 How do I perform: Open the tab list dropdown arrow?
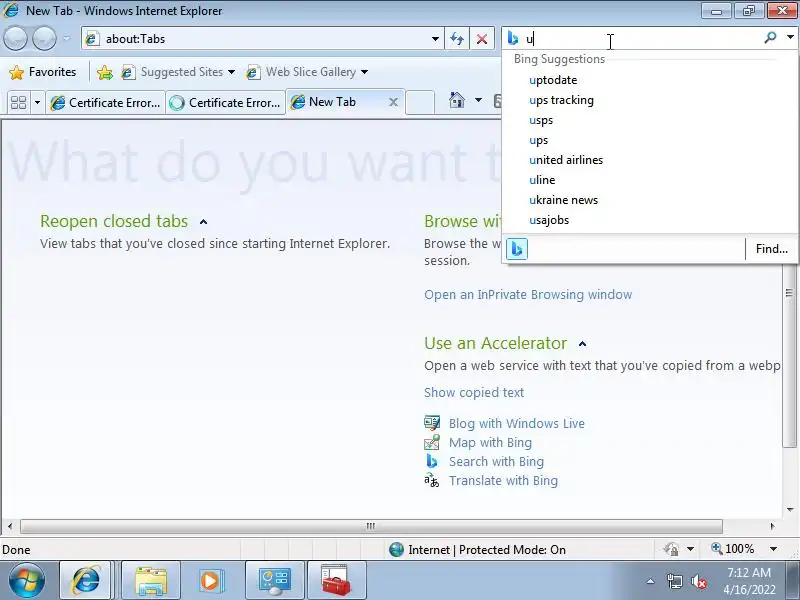click(x=37, y=103)
